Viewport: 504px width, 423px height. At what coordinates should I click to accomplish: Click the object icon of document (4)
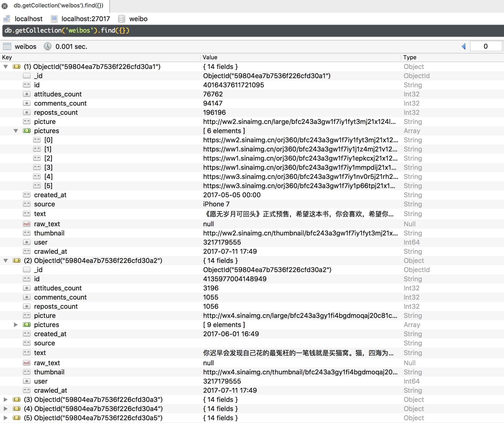pos(17,409)
